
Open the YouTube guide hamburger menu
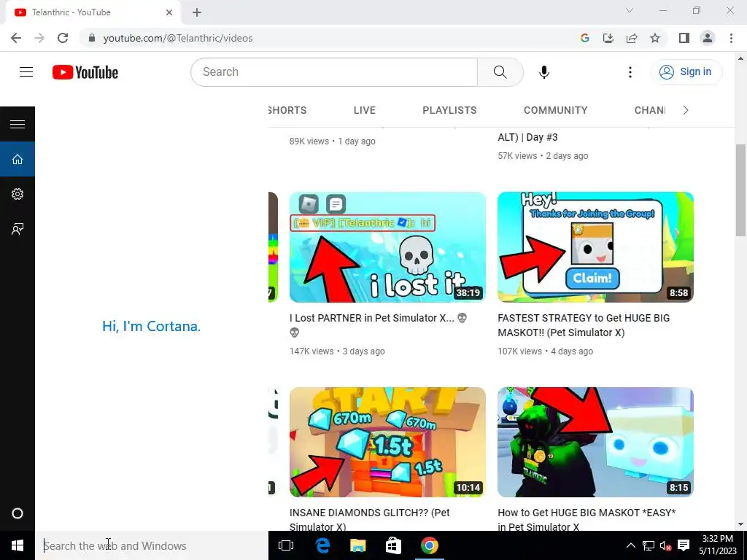click(x=26, y=72)
